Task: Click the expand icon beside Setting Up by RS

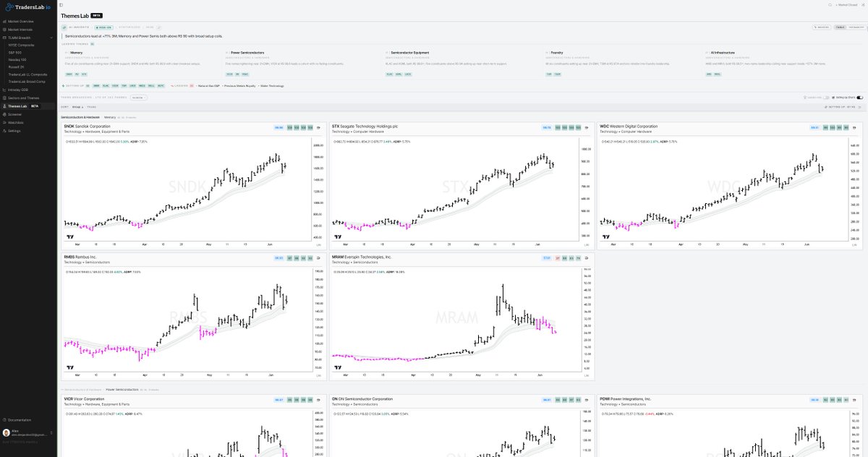Action: (x=859, y=107)
